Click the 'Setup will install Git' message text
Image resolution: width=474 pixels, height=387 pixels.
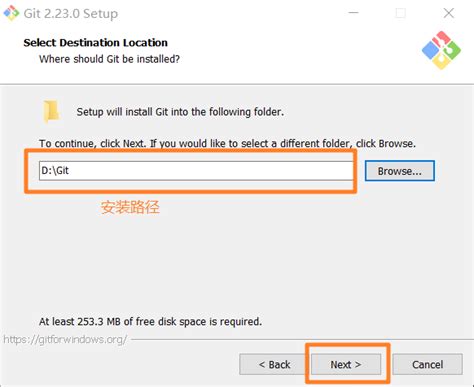[x=180, y=112]
